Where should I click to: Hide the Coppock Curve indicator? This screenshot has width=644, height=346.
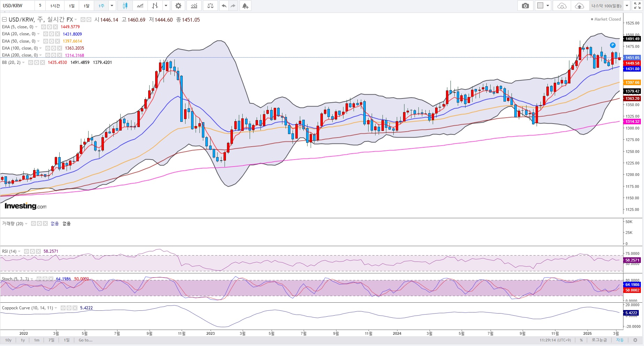pos(63,308)
